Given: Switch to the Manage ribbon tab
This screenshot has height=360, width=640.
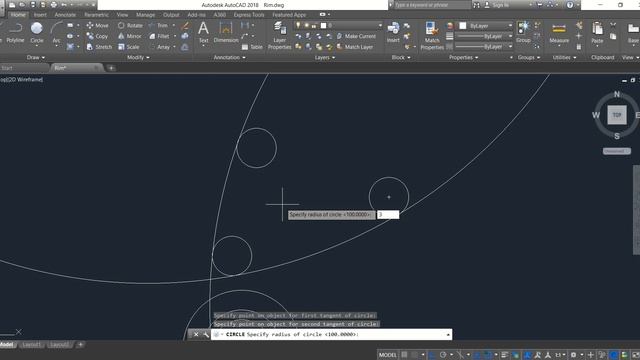Looking at the screenshot, I should coord(145,15).
